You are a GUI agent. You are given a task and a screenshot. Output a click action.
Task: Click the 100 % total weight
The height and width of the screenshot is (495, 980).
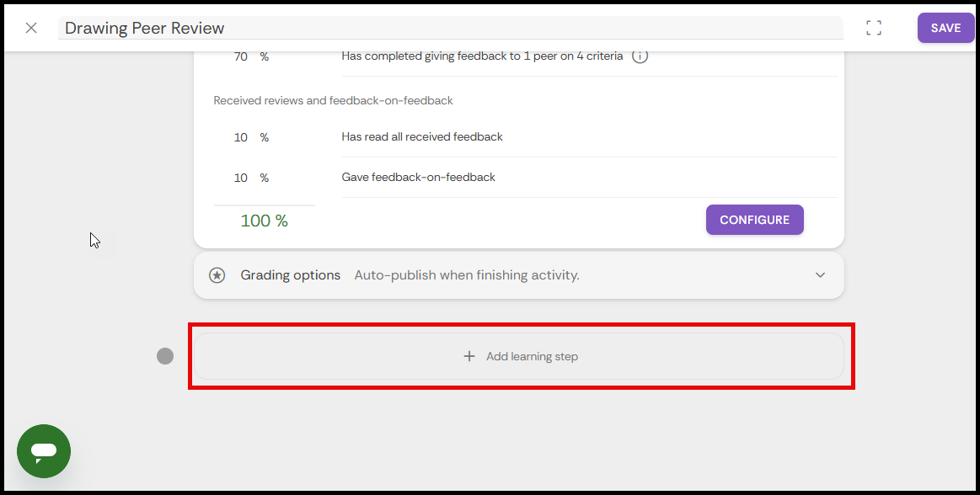(x=264, y=221)
